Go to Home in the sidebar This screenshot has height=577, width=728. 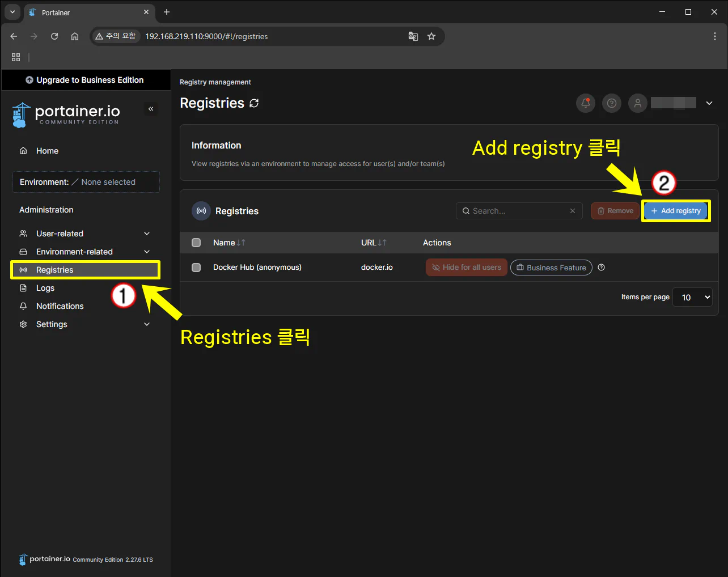pos(85,151)
